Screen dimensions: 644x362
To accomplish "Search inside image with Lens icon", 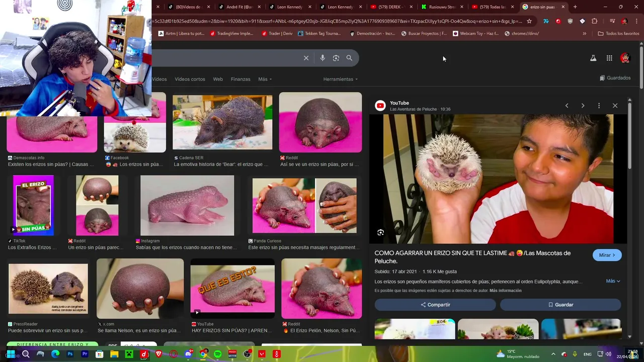I will coord(380,232).
